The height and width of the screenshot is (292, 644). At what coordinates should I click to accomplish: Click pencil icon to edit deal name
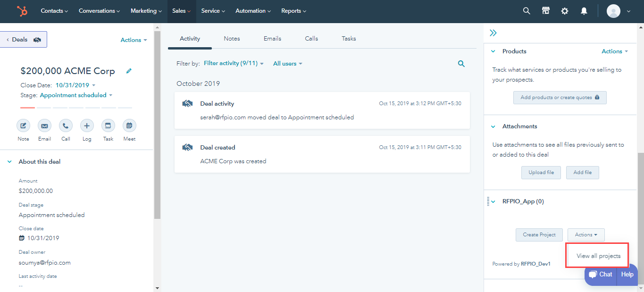(x=129, y=71)
